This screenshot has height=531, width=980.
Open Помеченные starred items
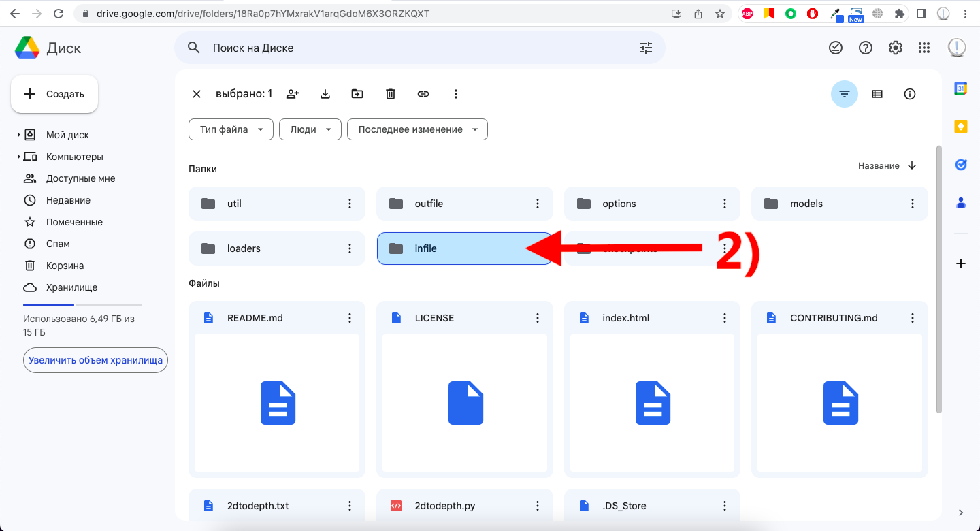tap(74, 222)
